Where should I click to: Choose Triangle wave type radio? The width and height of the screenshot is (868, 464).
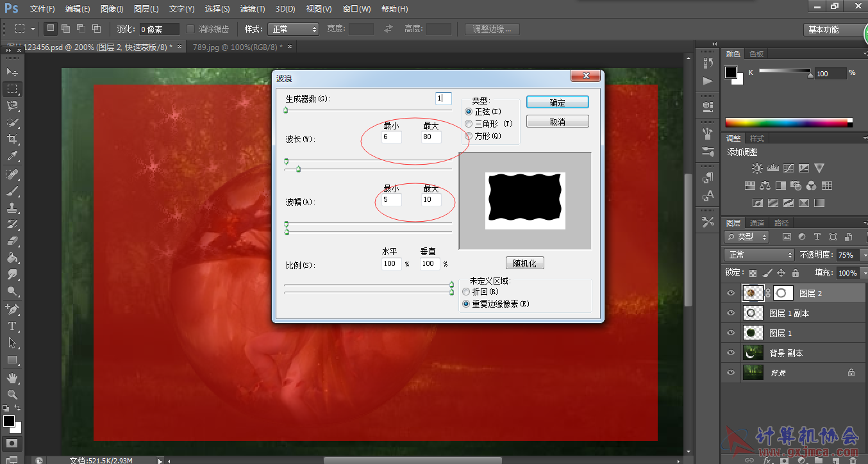(x=468, y=124)
